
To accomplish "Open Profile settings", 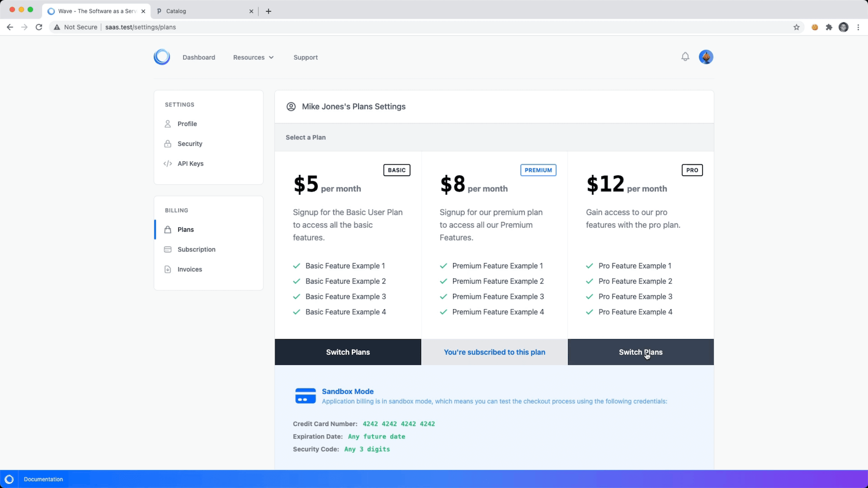I will (187, 124).
